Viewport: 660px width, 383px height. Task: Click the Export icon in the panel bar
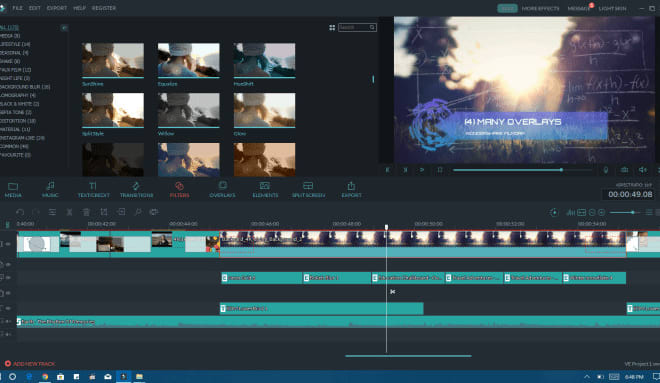pos(351,189)
